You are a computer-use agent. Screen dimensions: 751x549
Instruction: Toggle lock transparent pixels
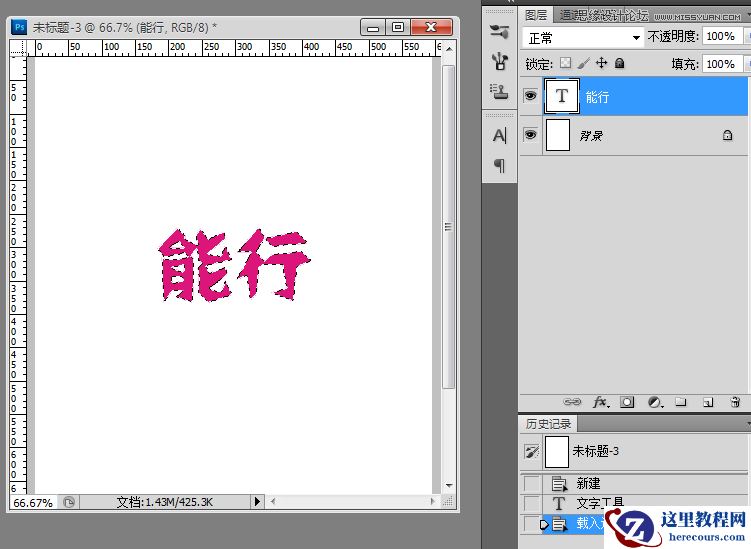click(x=566, y=63)
